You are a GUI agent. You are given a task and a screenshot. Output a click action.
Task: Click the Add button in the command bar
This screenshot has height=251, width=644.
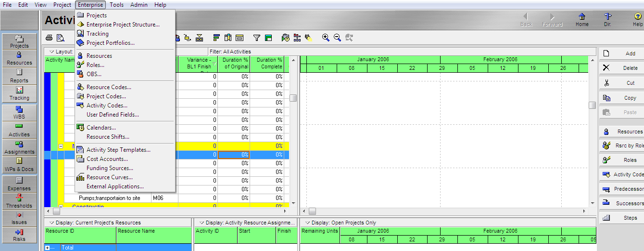click(x=621, y=53)
